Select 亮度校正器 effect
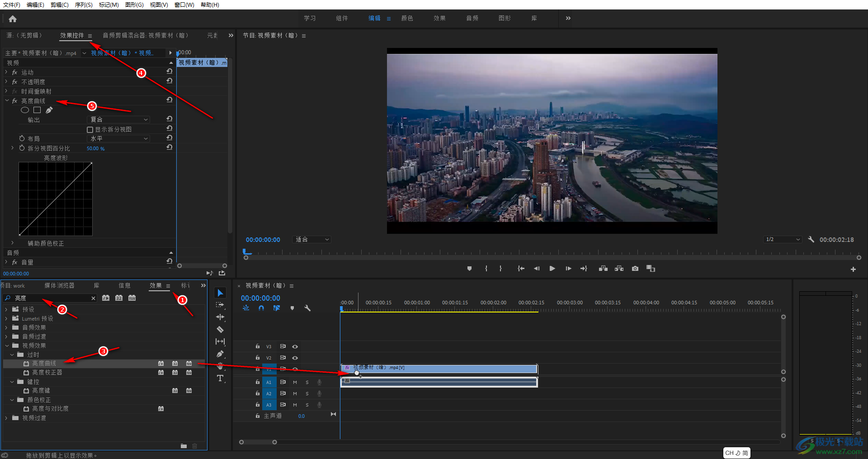868x459 pixels. coord(47,372)
